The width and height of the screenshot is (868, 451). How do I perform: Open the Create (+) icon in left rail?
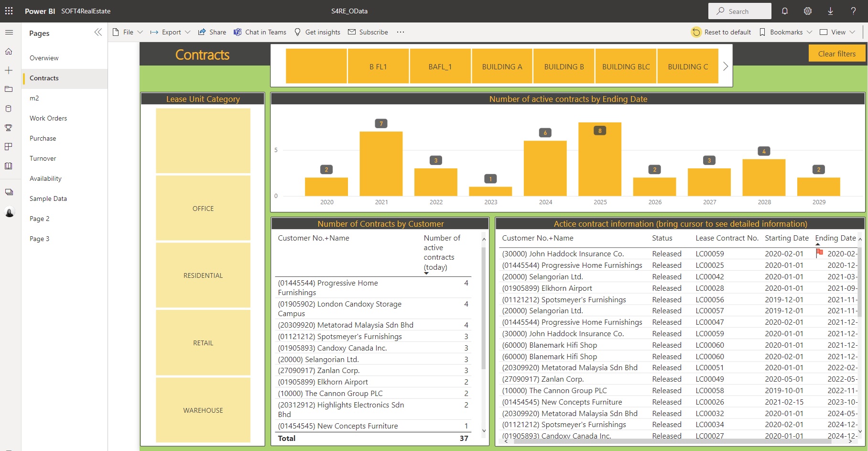(x=9, y=70)
